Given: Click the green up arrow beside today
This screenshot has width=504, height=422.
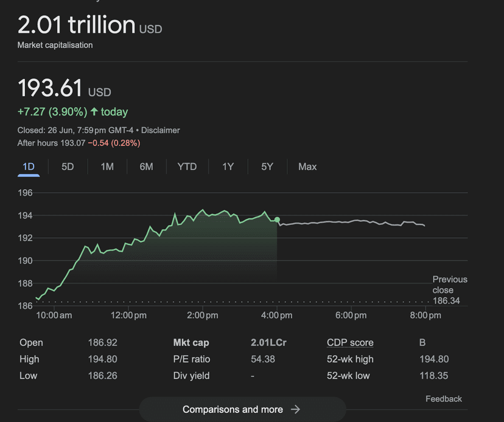Looking at the screenshot, I should point(94,112).
